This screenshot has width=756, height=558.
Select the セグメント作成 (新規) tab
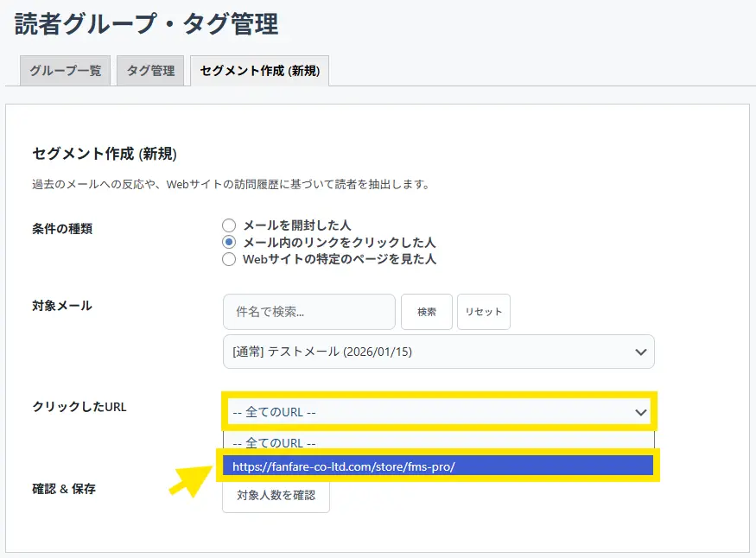[x=259, y=71]
